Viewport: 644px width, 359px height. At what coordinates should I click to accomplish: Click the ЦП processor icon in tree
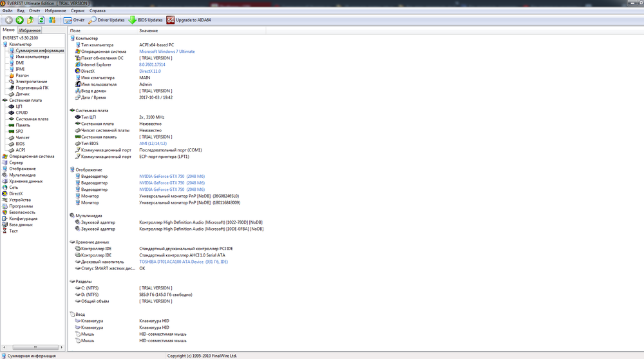[12, 106]
